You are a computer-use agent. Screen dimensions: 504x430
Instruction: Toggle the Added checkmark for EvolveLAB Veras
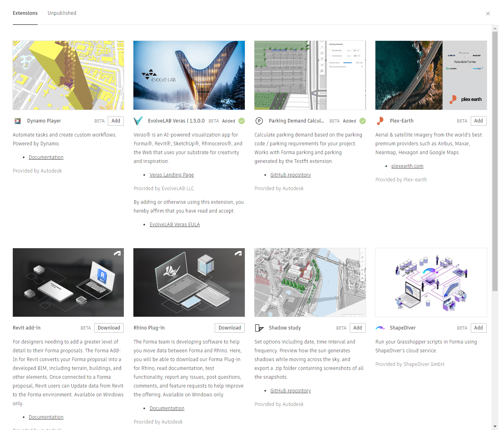click(242, 121)
